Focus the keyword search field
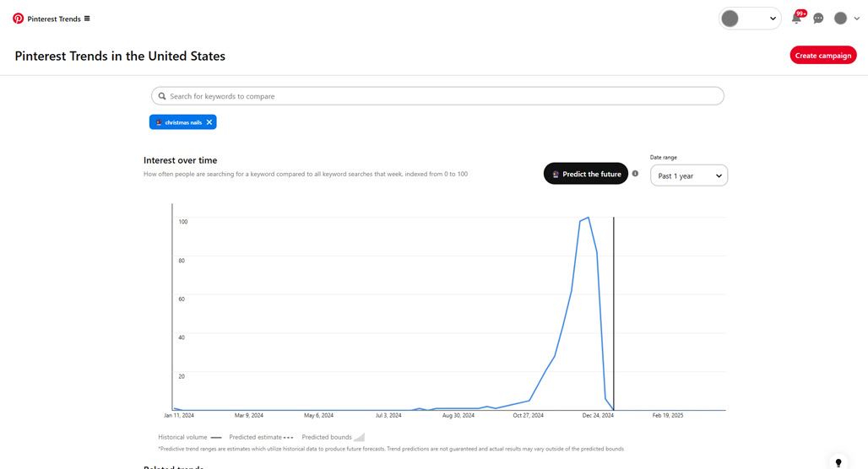 coord(437,96)
